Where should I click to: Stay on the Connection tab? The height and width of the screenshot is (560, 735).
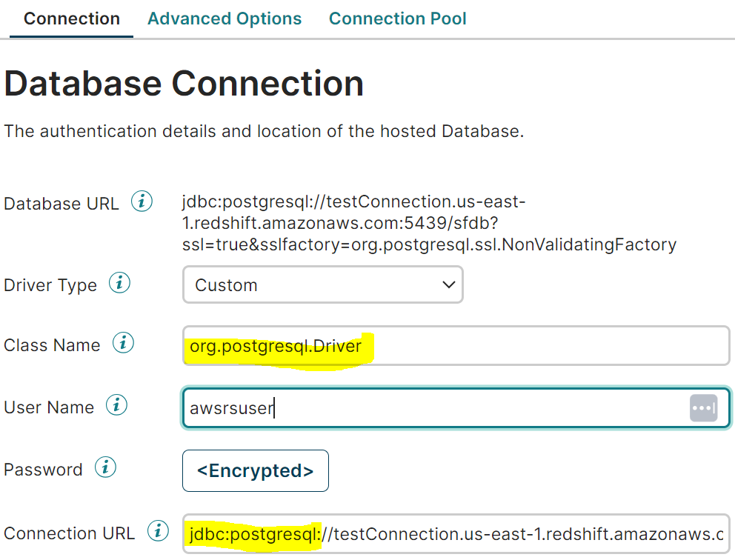[72, 19]
